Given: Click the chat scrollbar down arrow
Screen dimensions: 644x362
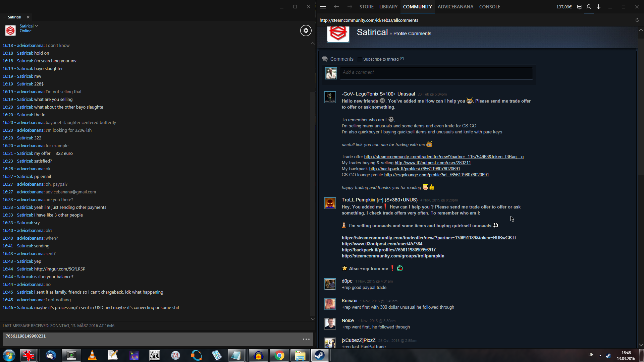Looking at the screenshot, I should tap(313, 319).
